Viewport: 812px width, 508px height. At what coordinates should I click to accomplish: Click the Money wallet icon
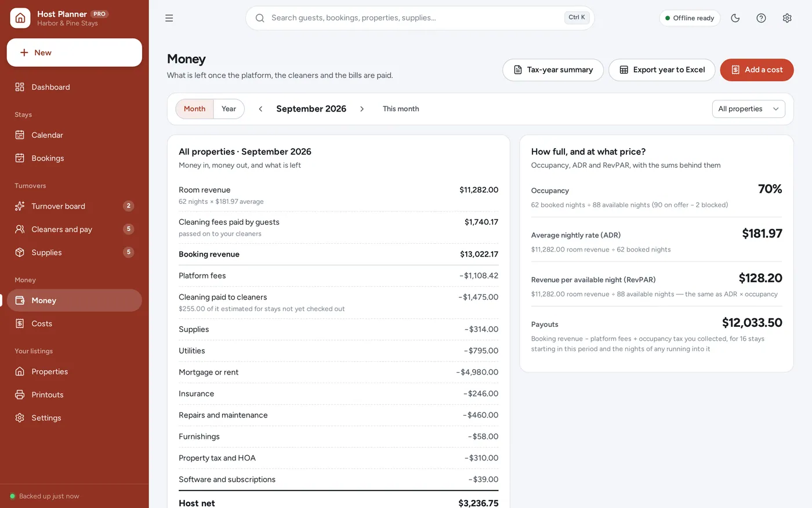pyautogui.click(x=20, y=300)
